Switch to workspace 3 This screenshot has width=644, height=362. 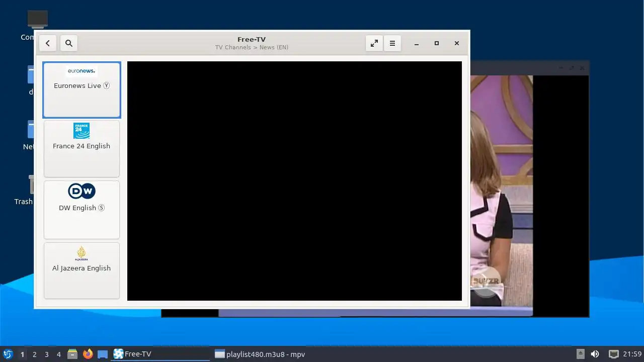tap(46, 354)
